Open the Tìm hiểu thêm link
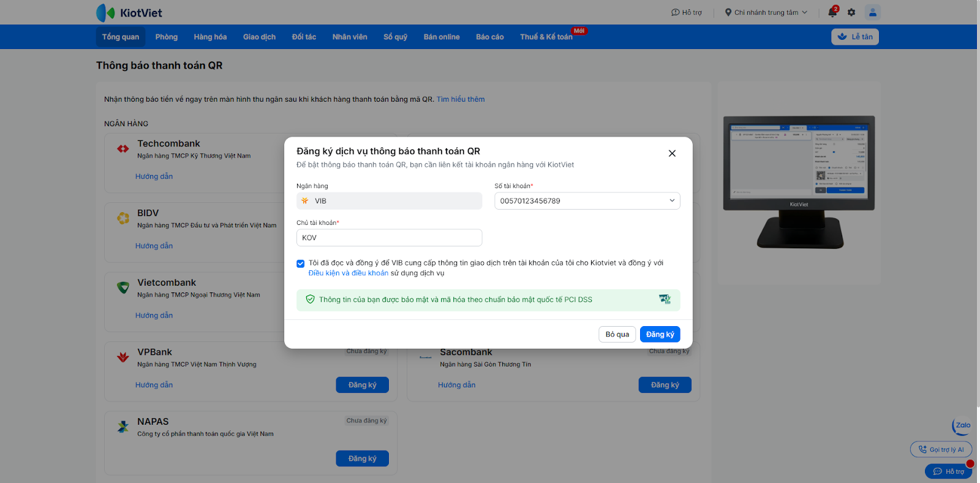The width and height of the screenshot is (980, 483). click(461, 99)
